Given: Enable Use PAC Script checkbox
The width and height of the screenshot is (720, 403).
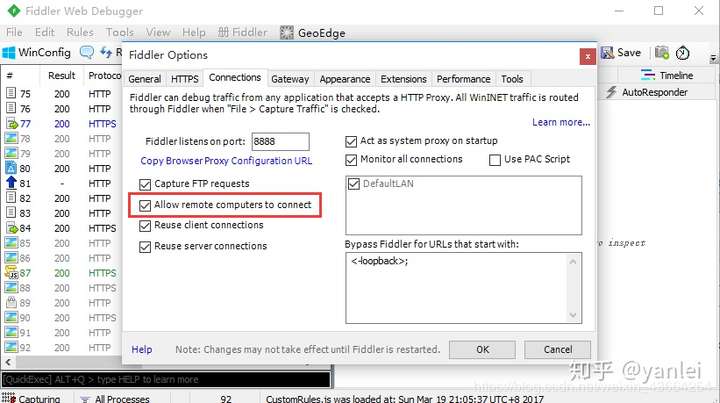Looking at the screenshot, I should click(x=495, y=160).
